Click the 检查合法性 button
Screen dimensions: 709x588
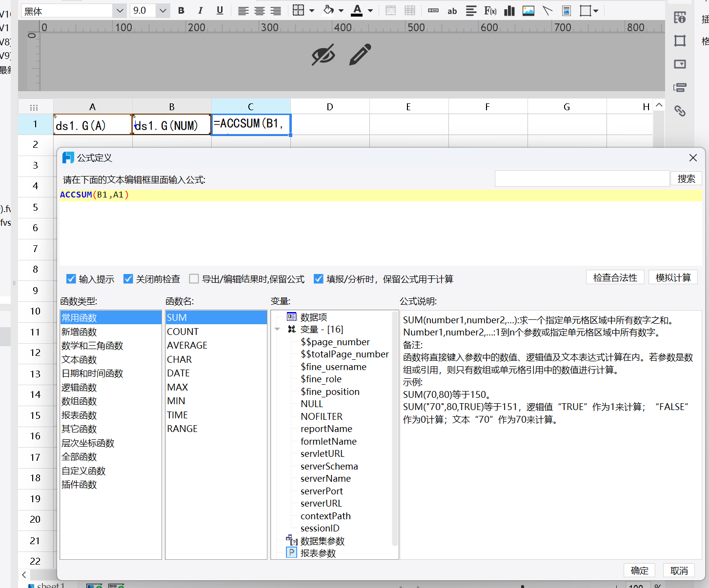coord(615,277)
